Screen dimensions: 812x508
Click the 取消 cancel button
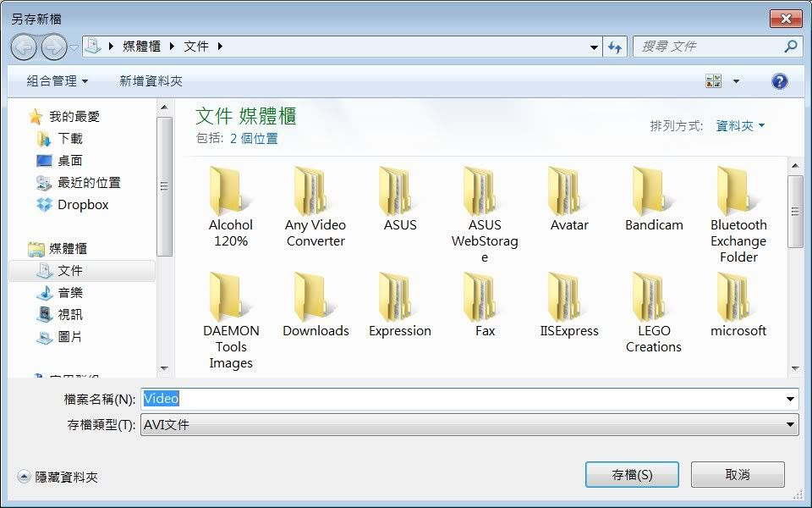(x=738, y=475)
